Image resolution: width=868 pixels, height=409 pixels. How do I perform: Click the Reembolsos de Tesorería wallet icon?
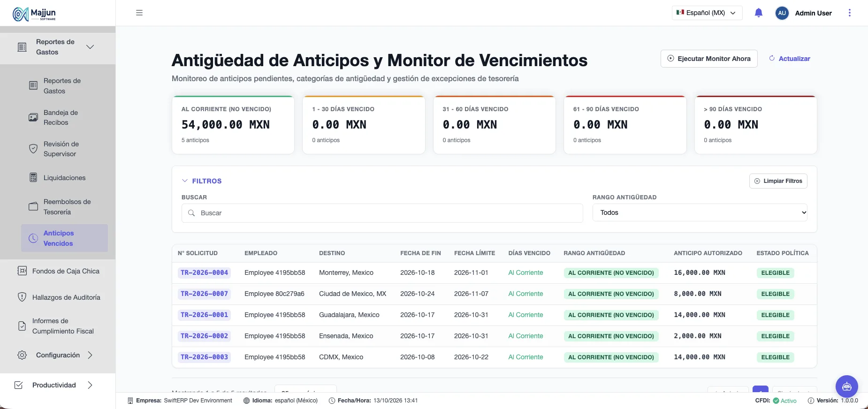pos(33,207)
